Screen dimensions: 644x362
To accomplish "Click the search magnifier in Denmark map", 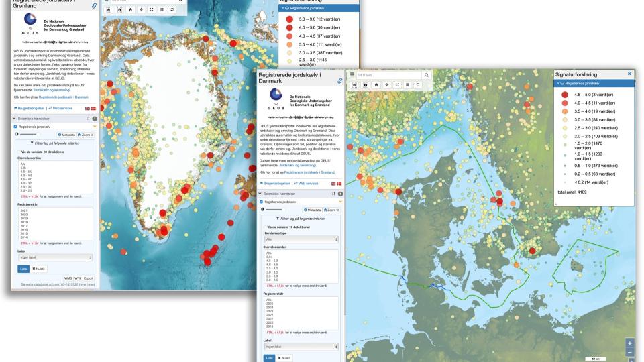I will pyautogui.click(x=426, y=75).
